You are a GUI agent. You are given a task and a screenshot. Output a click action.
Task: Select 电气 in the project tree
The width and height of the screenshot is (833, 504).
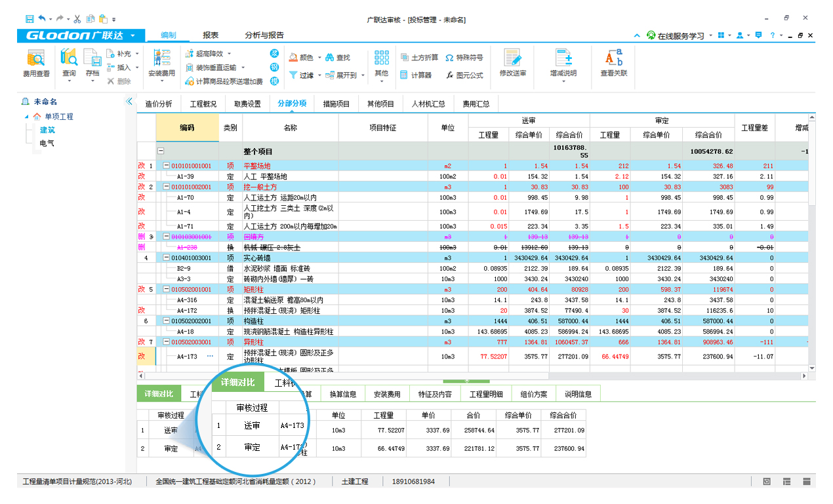pos(47,143)
